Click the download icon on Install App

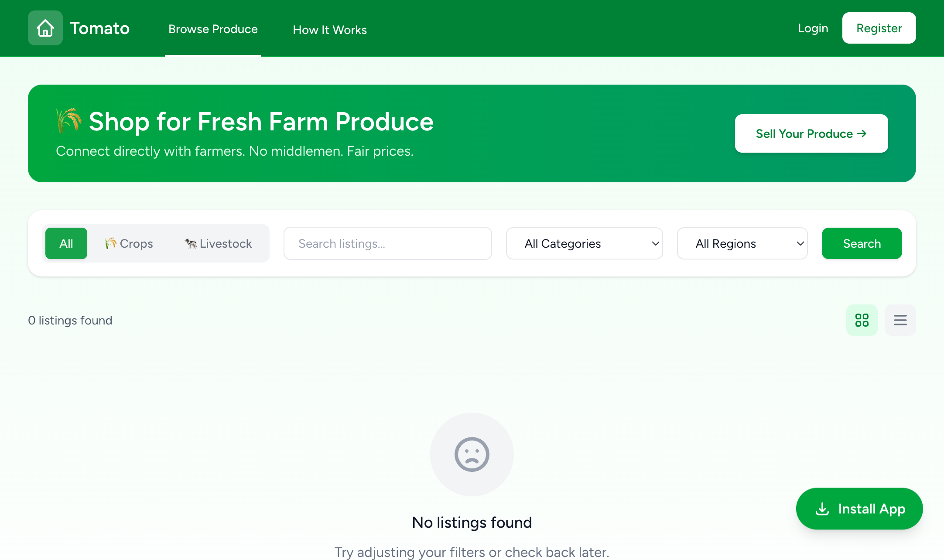pyautogui.click(x=822, y=509)
